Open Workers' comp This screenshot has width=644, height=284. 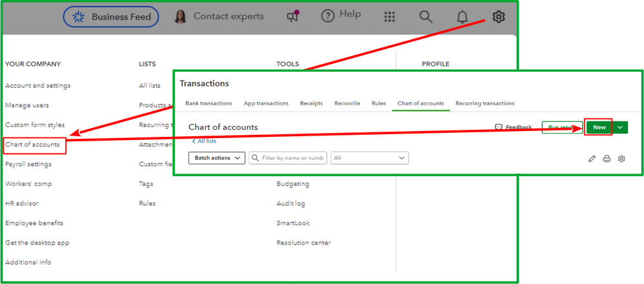coord(28,184)
